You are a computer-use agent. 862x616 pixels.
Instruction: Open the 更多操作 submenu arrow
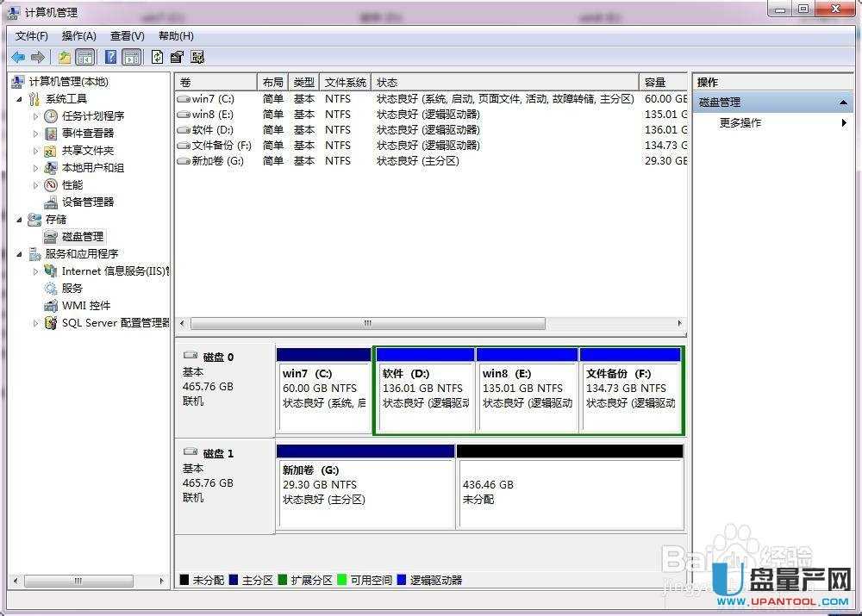[844, 123]
